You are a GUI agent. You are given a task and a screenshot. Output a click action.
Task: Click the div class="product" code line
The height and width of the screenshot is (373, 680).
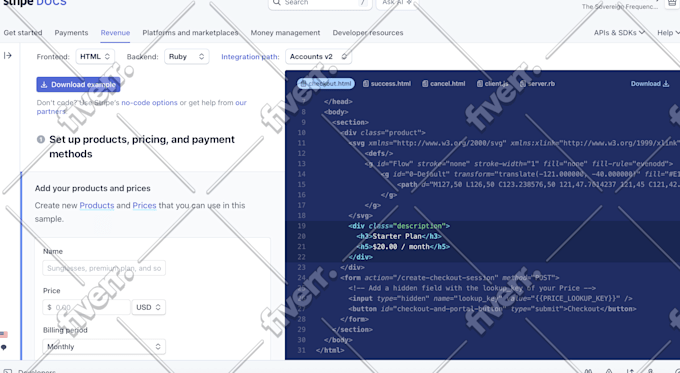point(383,133)
